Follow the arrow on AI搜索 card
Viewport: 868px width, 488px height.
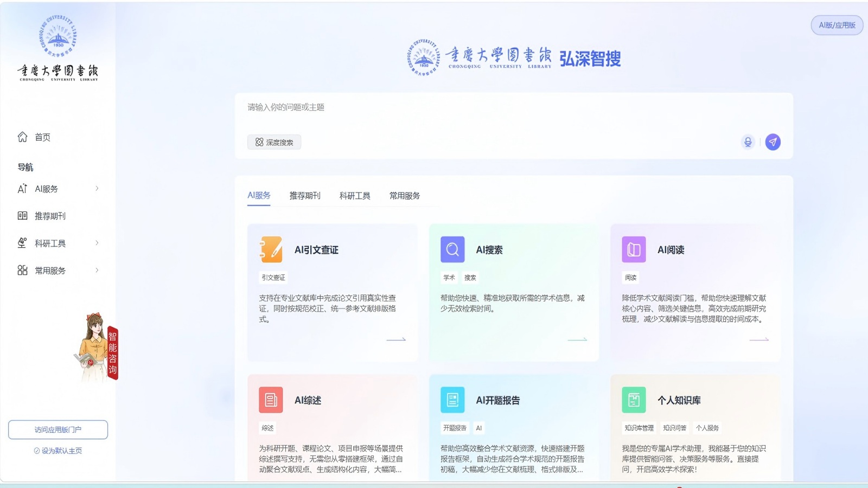pos(577,339)
